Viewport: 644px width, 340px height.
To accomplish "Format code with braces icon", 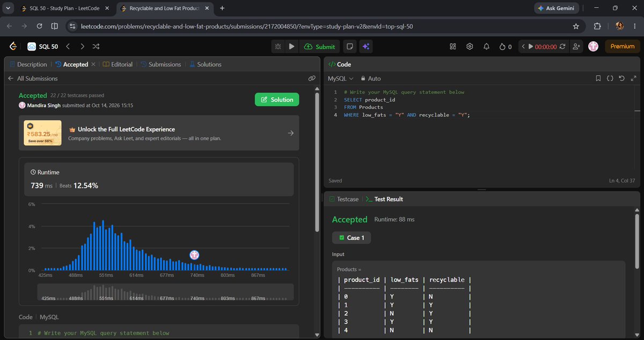I will coord(610,78).
